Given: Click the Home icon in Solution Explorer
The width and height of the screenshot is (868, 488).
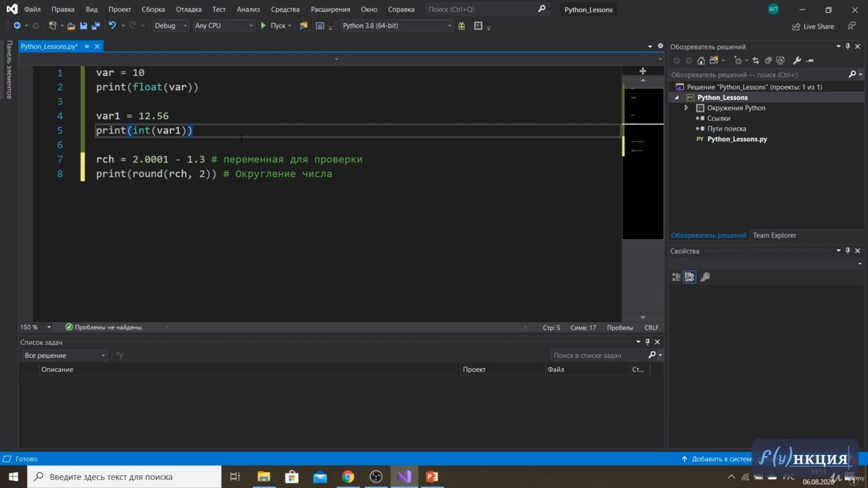Looking at the screenshot, I should pyautogui.click(x=701, y=60).
